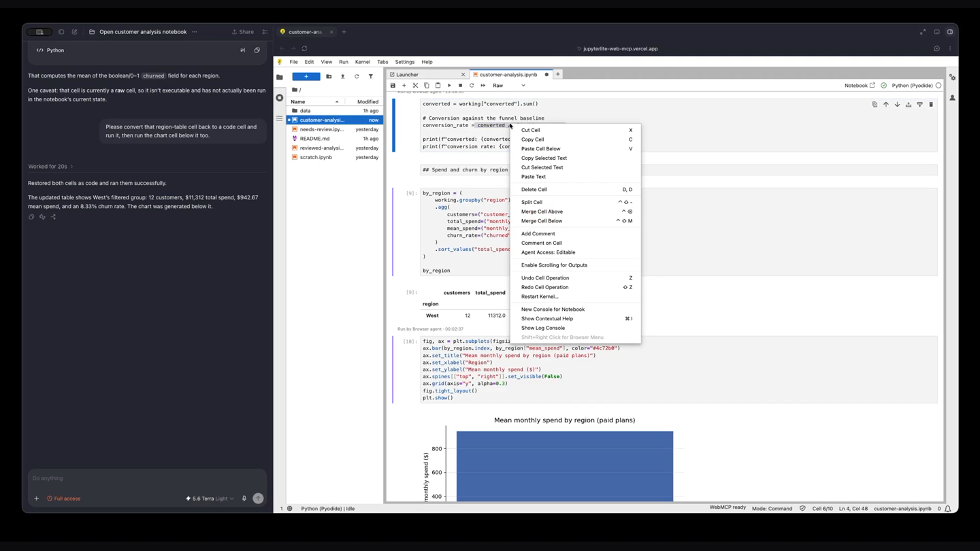This screenshot has width=980, height=551.
Task: Delete the active cell with the trash icon
Action: pyautogui.click(x=931, y=105)
